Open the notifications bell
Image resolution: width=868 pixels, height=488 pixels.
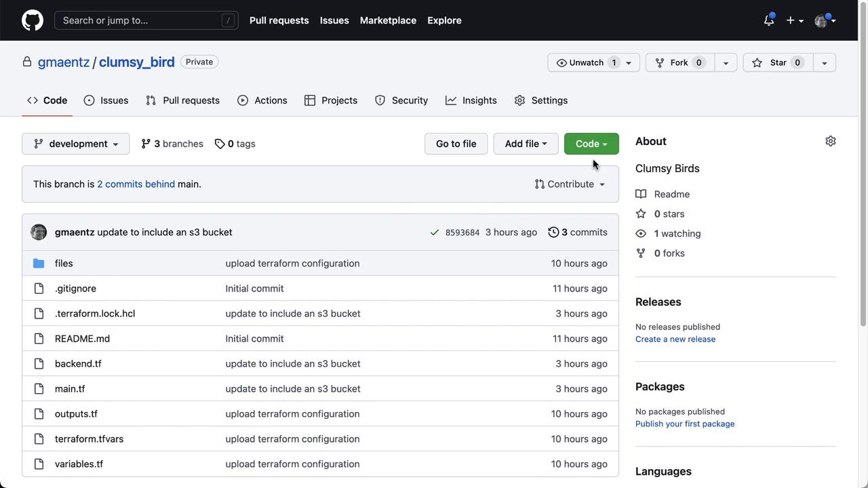pos(769,20)
